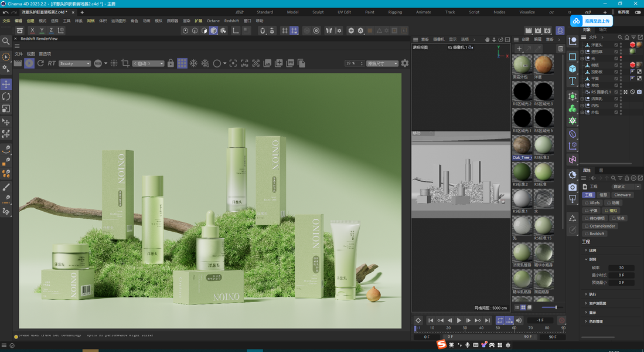
Task: Switch to the Sculpt layout tab
Action: pos(318,12)
